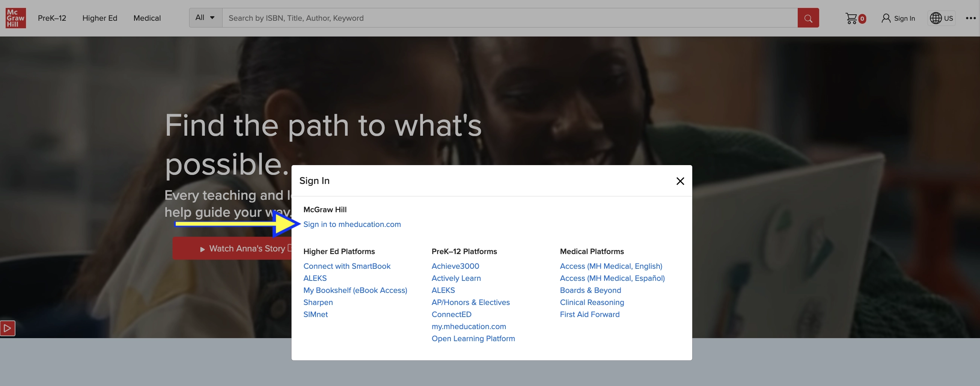The width and height of the screenshot is (980, 386).
Task: Open the three-dots more options menu
Action: 970,18
